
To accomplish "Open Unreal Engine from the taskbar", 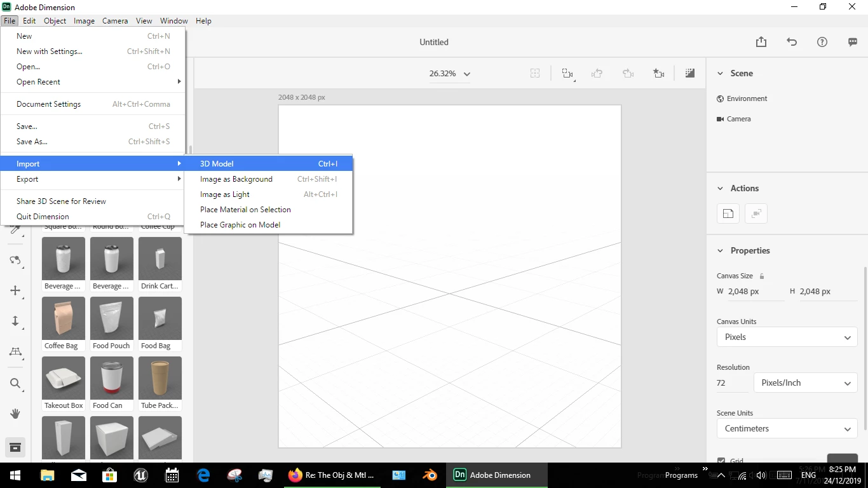I will coord(140,475).
